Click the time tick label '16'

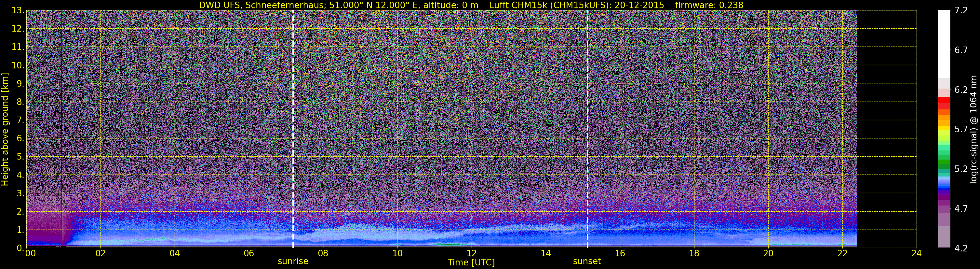(620, 253)
